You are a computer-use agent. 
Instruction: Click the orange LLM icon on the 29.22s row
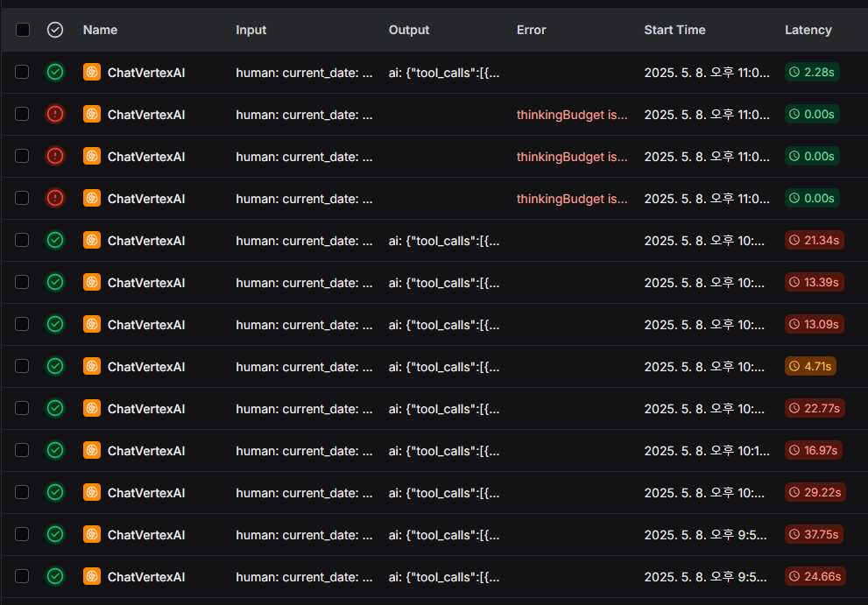[x=92, y=493]
